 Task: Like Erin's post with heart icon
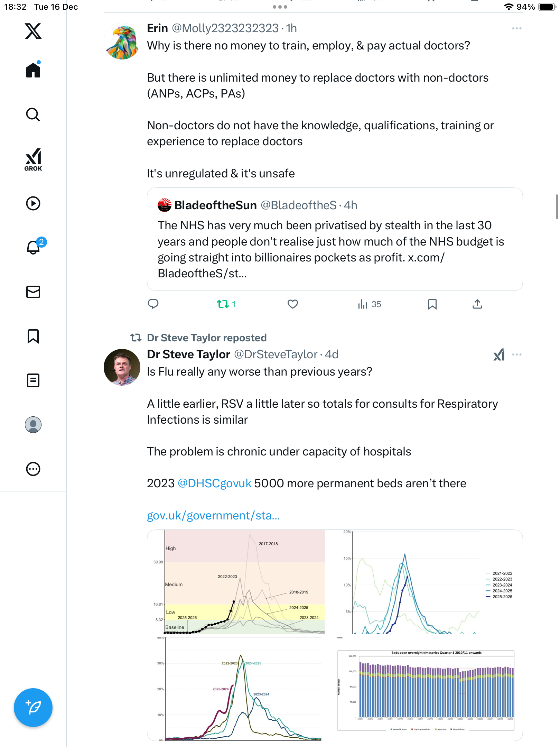[292, 304]
